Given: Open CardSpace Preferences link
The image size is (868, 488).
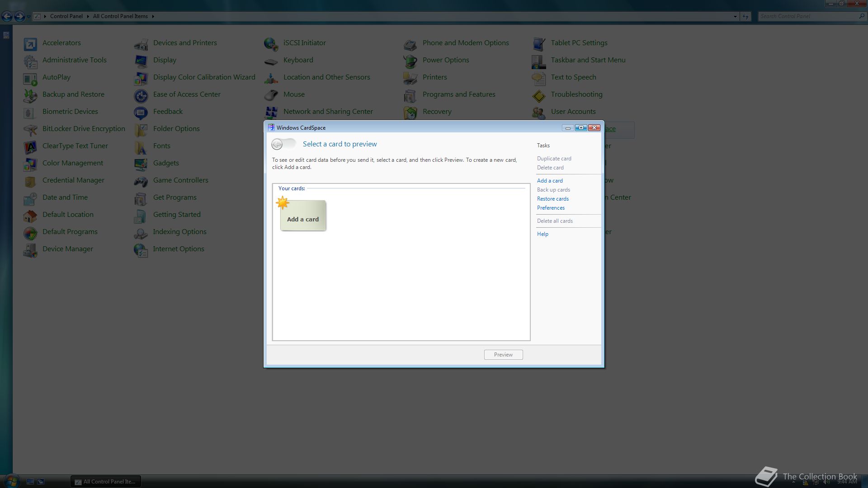Looking at the screenshot, I should (x=551, y=208).
